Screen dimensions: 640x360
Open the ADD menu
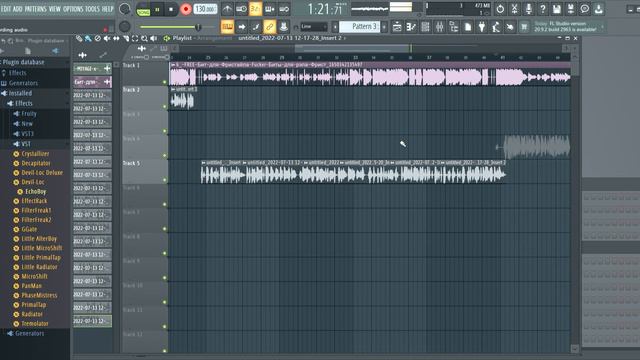coord(18,9)
